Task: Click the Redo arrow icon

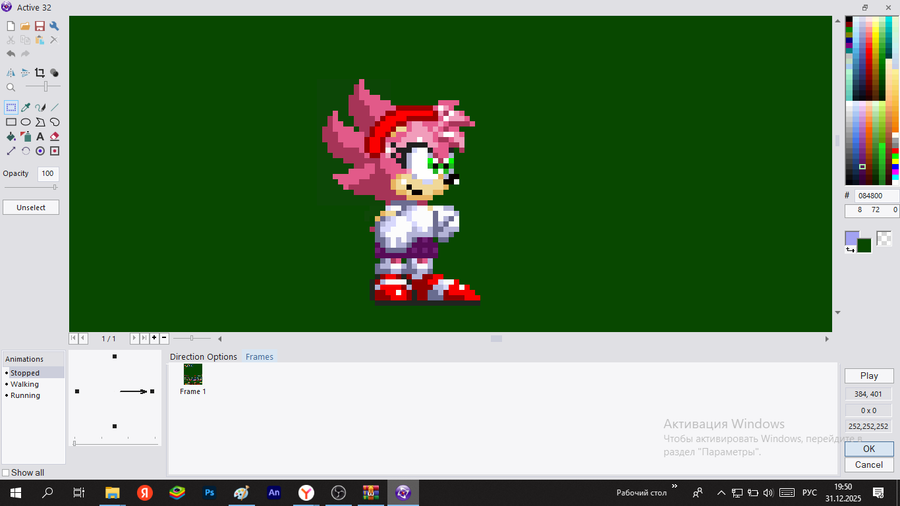Action: (25, 54)
